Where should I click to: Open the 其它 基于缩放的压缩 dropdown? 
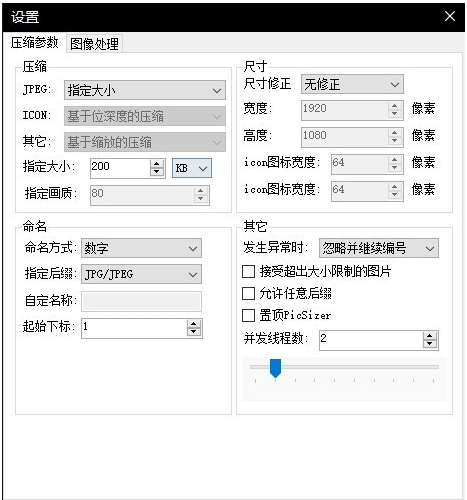[145, 142]
